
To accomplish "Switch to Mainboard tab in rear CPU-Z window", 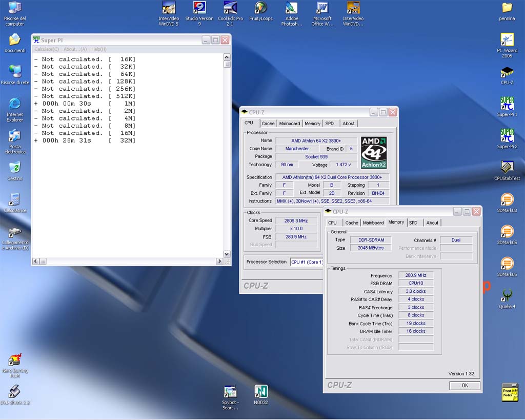I will (290, 124).
